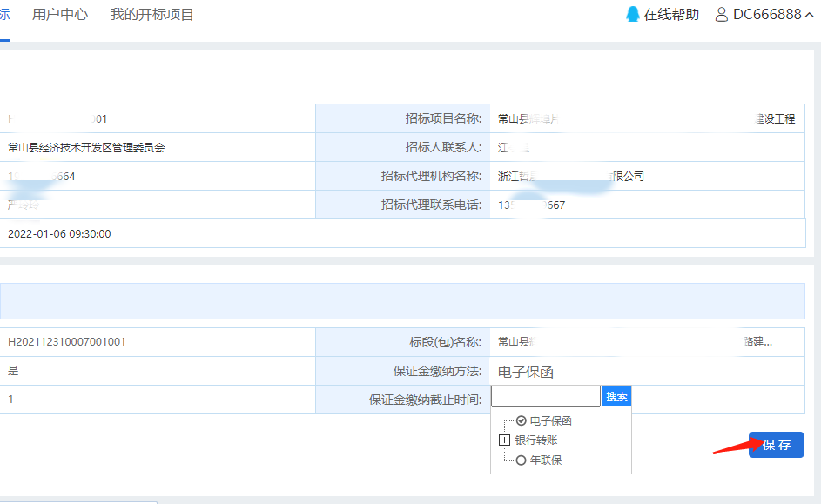The image size is (821, 504).
Task: Click the 招标代理机构名称 company value cell
Action: click(571, 177)
